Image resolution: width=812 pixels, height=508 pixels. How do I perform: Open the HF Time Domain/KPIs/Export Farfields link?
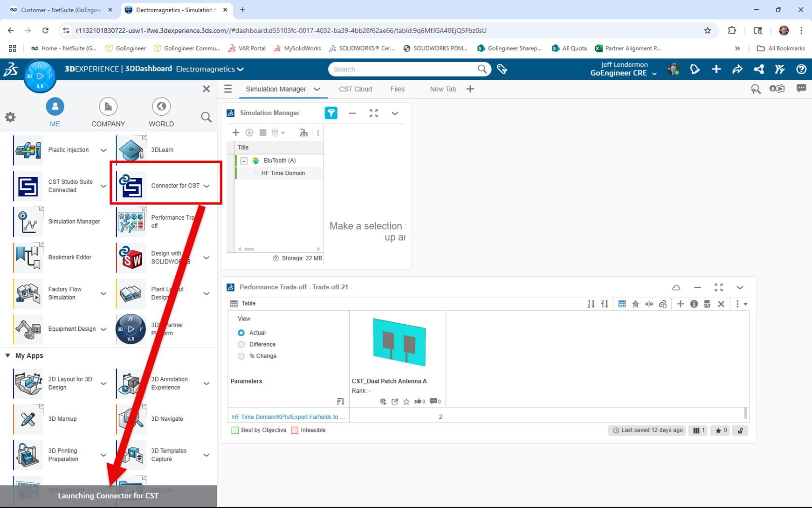click(x=288, y=417)
